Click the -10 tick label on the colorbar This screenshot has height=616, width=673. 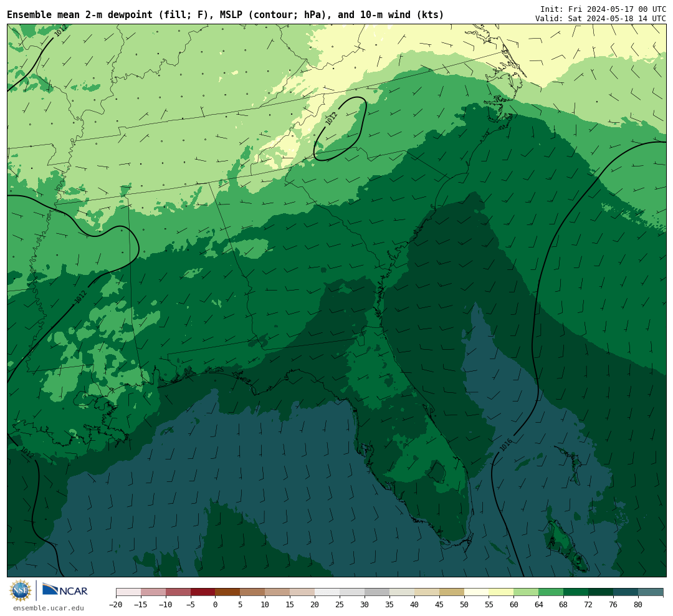click(166, 604)
